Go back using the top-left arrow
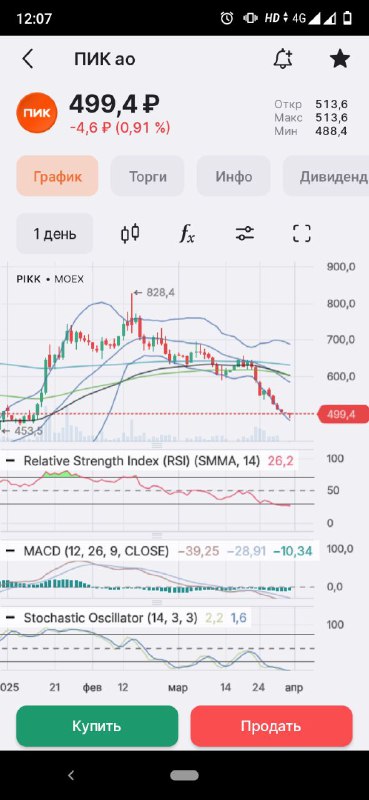This screenshot has width=369, height=800. (28, 59)
